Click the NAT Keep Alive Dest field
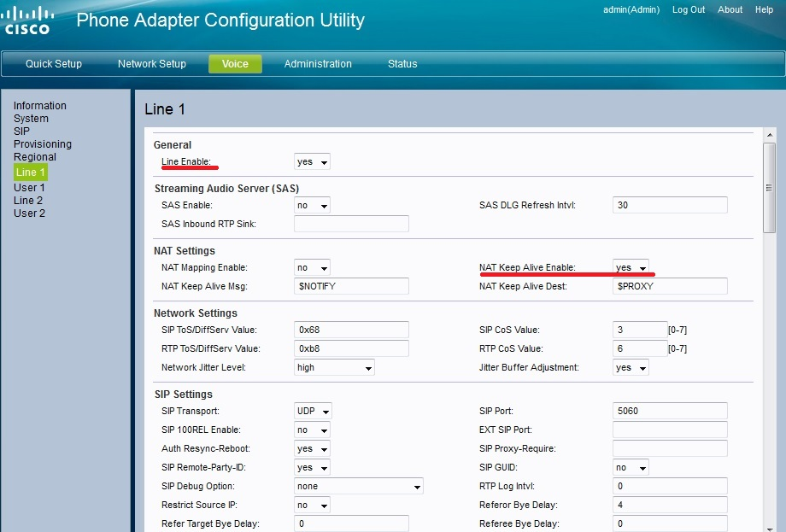This screenshot has height=532, width=786. [x=670, y=287]
